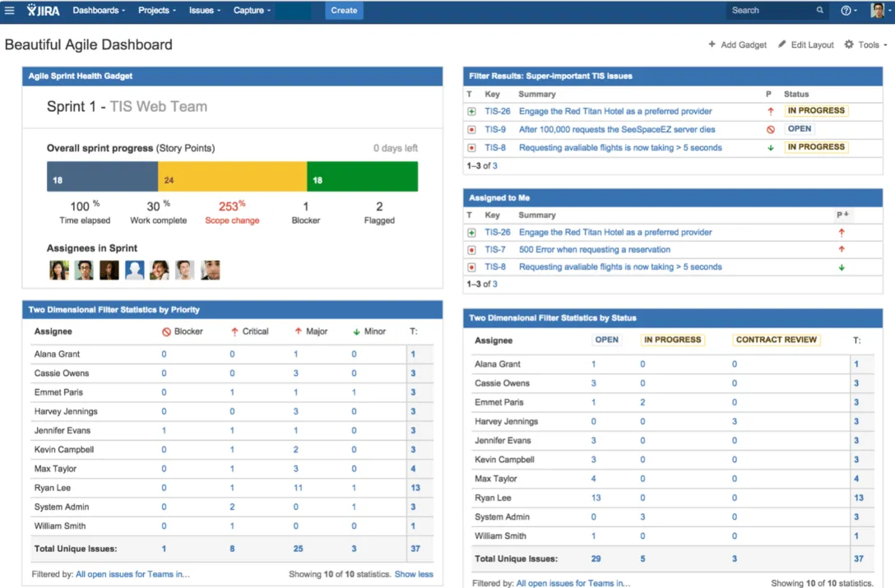Open the Capture dropdown menu
This screenshot has height=588, width=895.
click(x=252, y=10)
